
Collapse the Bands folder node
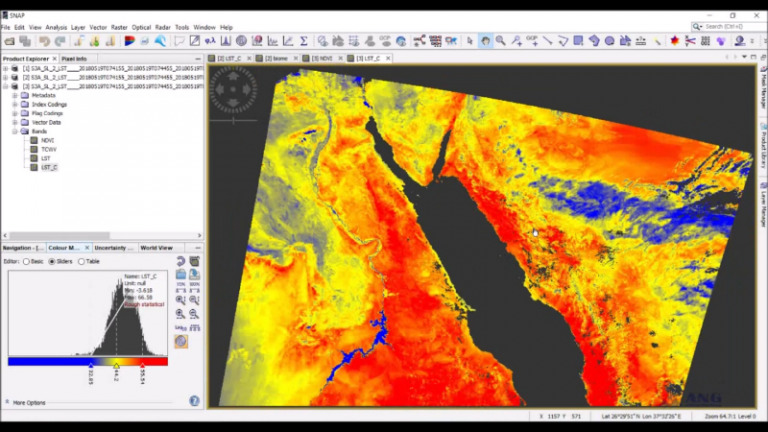(x=15, y=131)
